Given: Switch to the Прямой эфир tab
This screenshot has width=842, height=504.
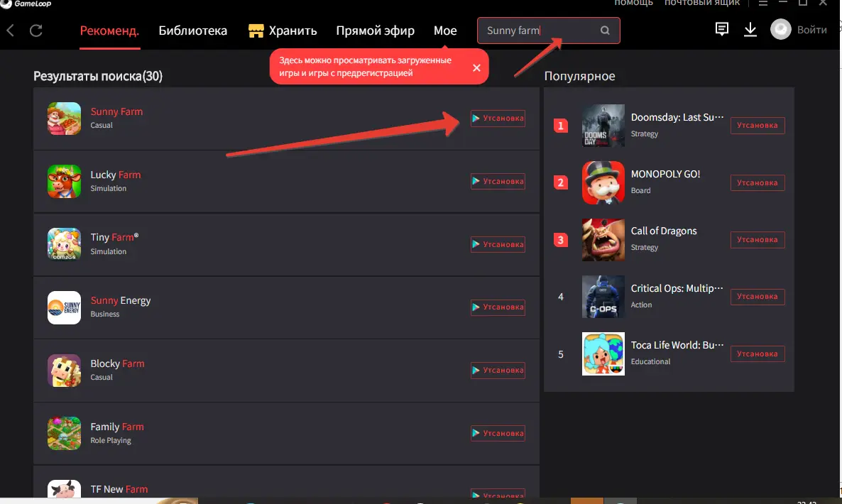Looking at the screenshot, I should 376,31.
